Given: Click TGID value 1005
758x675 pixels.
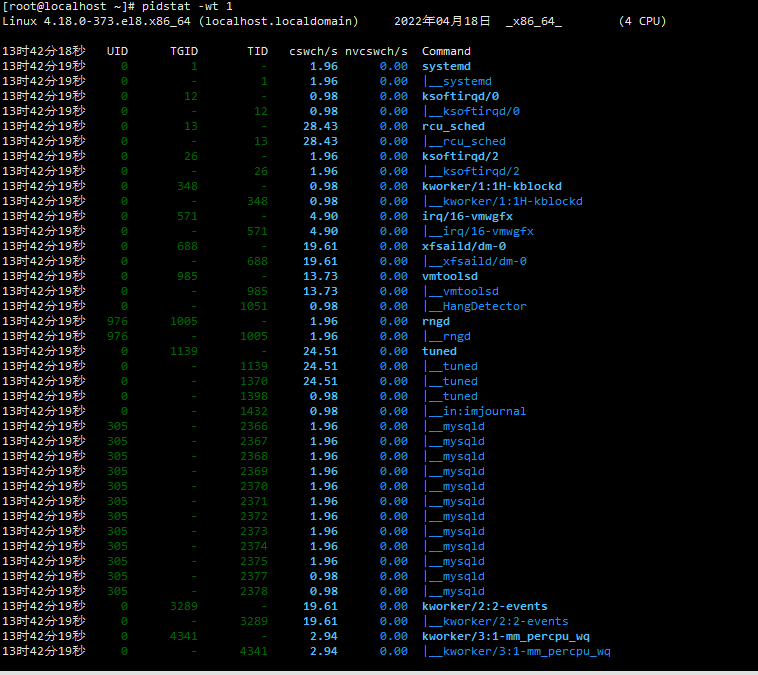Looking at the screenshot, I should pyautogui.click(x=184, y=321).
